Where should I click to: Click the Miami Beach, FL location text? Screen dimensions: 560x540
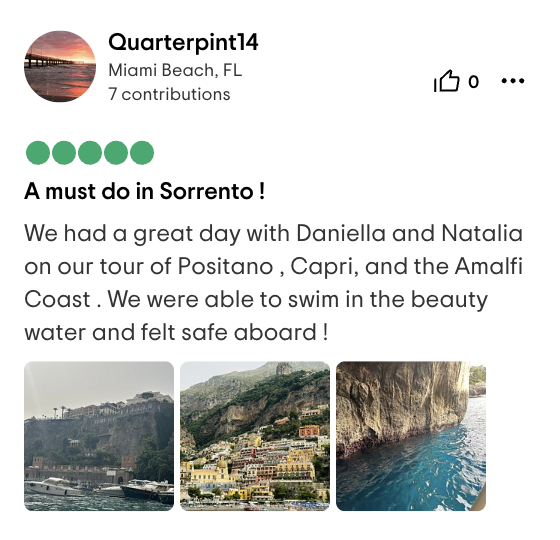(175, 70)
